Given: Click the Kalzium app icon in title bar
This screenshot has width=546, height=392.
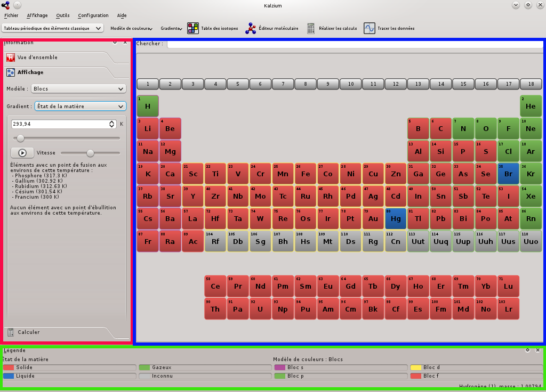Looking at the screenshot, I should click(5, 5).
